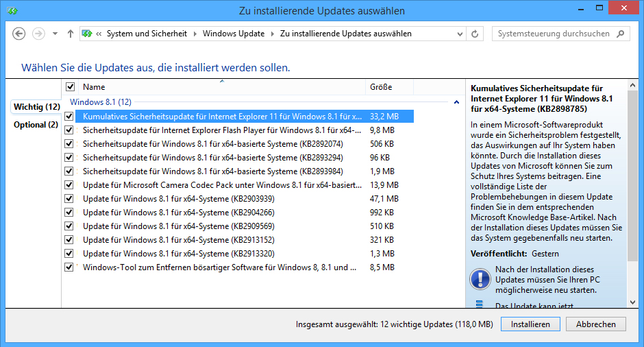Sort by the Name column header
This screenshot has width=644, height=347.
221,86
